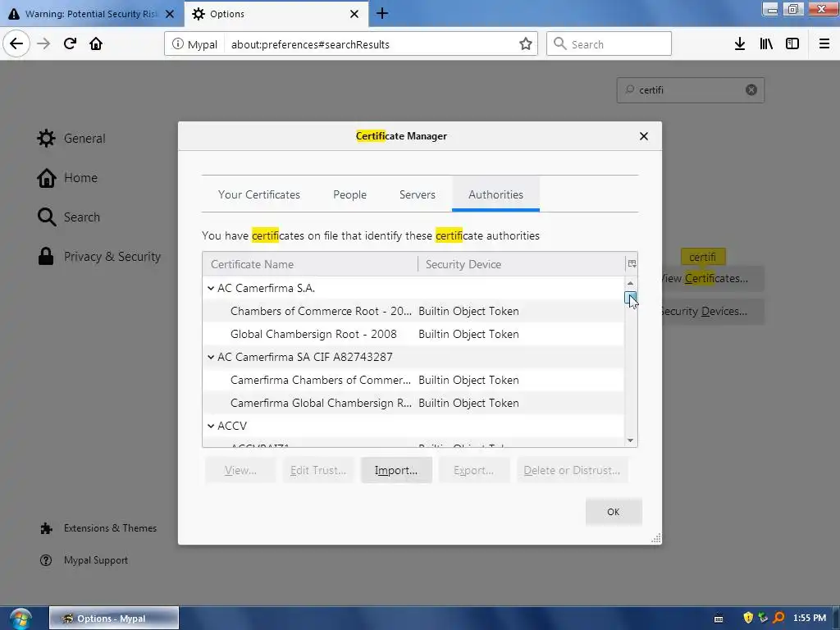Select Camerfirma Global Chambersign R... row

[413, 403]
